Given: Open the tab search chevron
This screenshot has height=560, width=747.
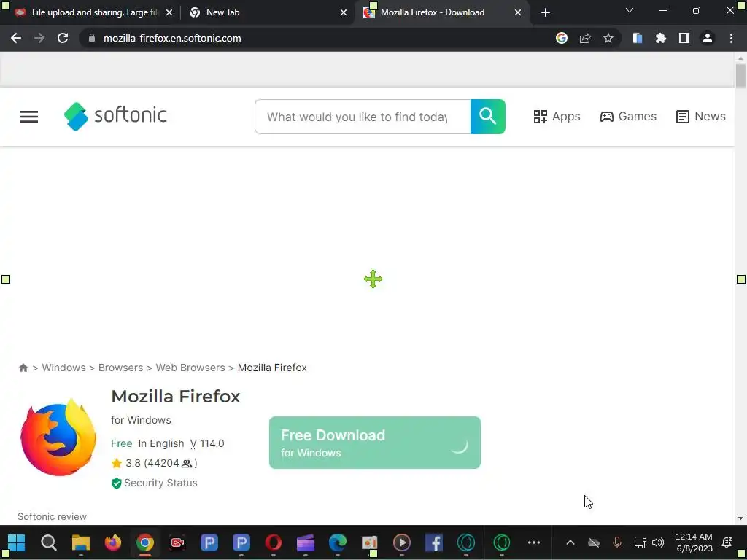Looking at the screenshot, I should [x=630, y=10].
